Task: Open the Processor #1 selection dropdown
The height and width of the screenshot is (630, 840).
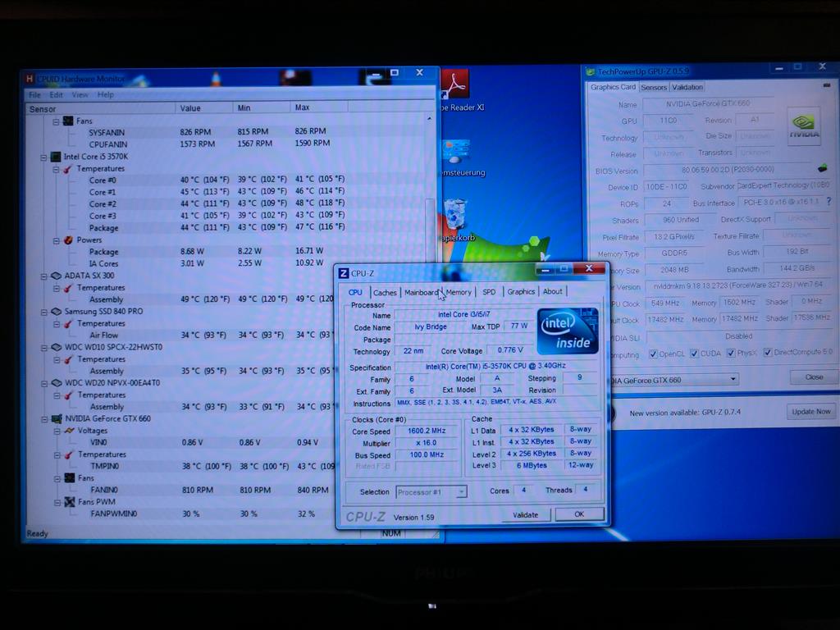Action: [461, 492]
